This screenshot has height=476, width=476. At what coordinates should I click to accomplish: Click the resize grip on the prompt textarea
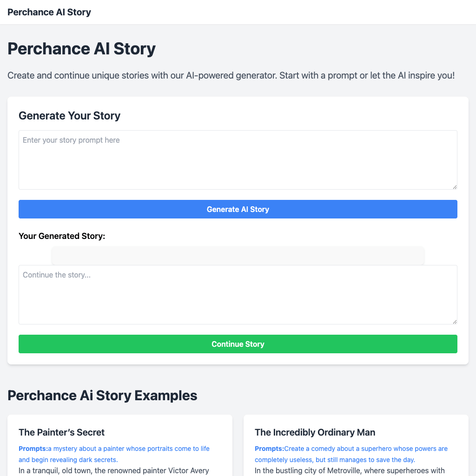[455, 186]
